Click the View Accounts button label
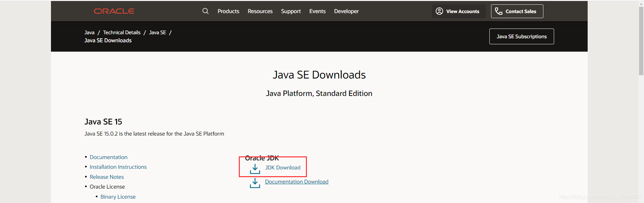The width and height of the screenshot is (644, 203). coord(463,11)
